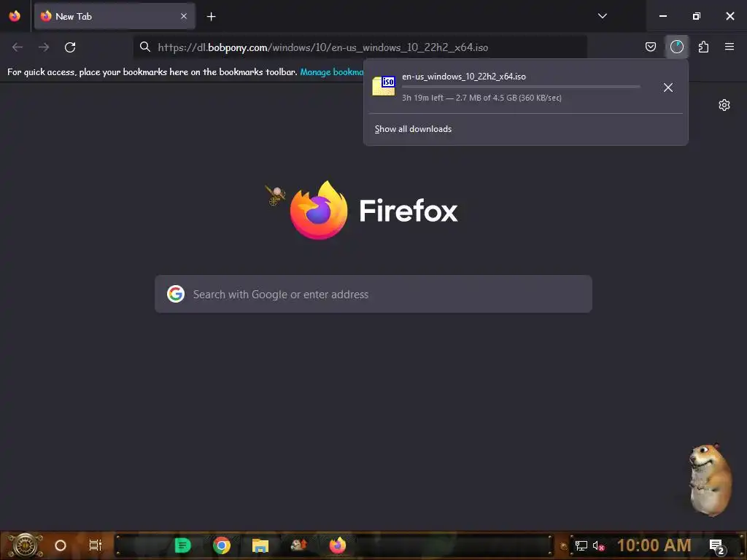Reload the current page

pos(70,47)
